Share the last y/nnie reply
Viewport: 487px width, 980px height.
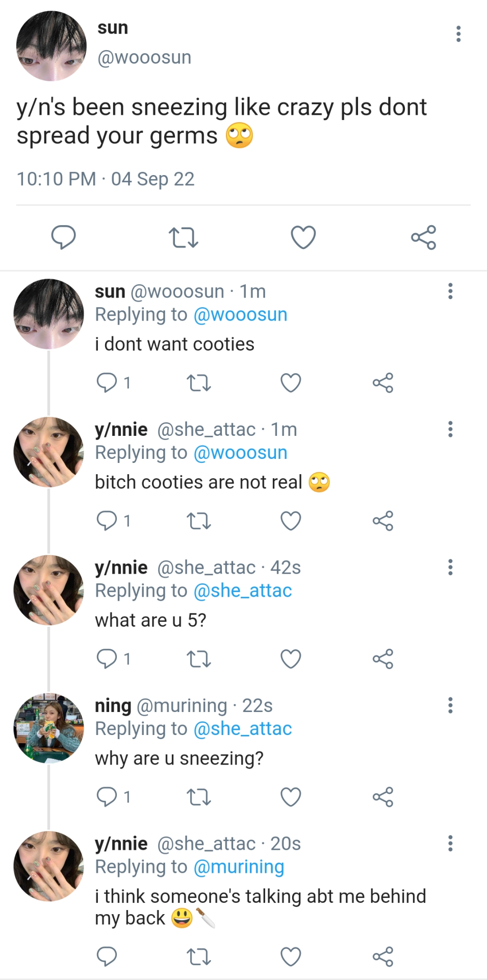coord(383,957)
